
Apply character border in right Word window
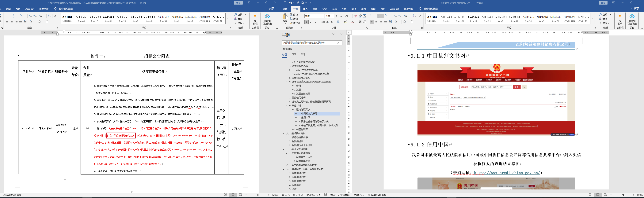pos(365,16)
